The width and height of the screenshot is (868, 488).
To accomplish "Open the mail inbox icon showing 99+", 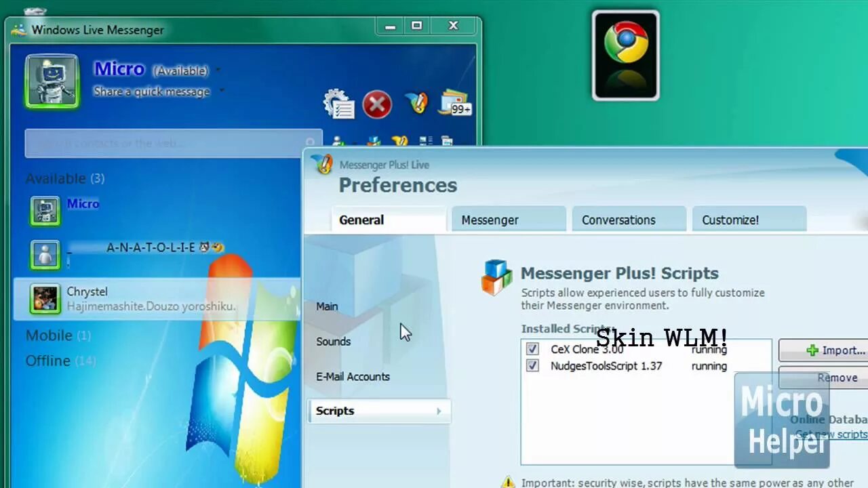I will (455, 103).
